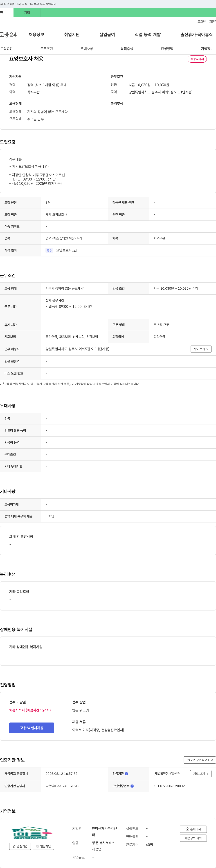216x868 pixels.
Task: Select text 재가 요양보호사 in 모집 직종
Action: click(x=56, y=215)
